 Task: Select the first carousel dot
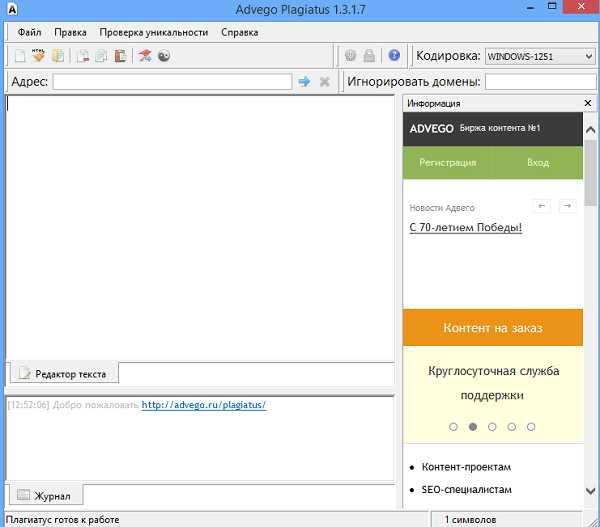click(453, 427)
